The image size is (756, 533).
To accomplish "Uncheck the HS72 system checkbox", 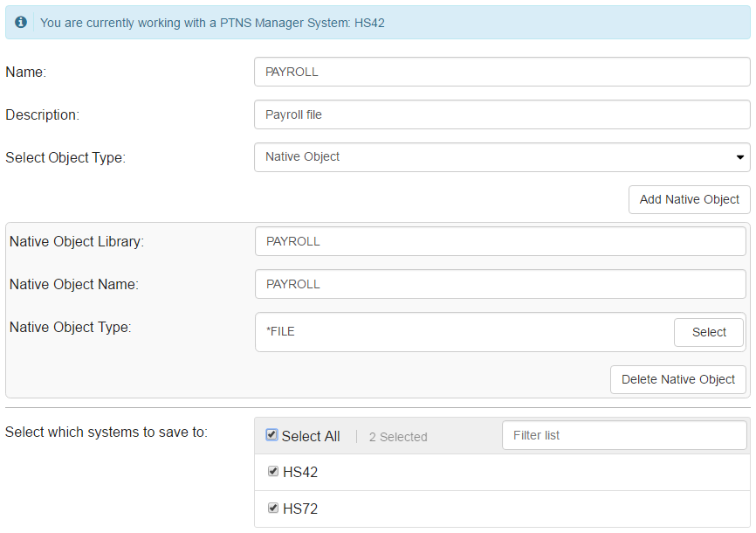I will [273, 508].
